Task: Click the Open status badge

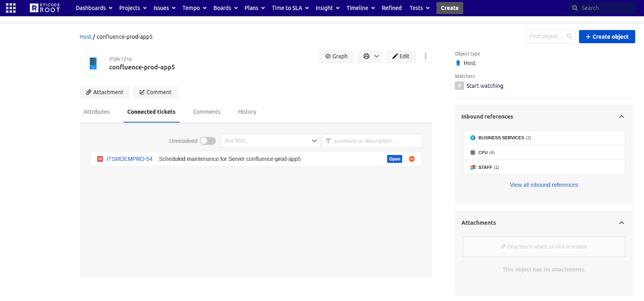Action: (x=394, y=159)
